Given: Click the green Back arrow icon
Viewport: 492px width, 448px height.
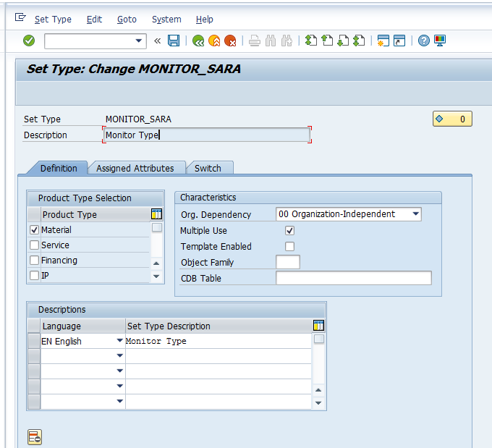Looking at the screenshot, I should [x=198, y=41].
